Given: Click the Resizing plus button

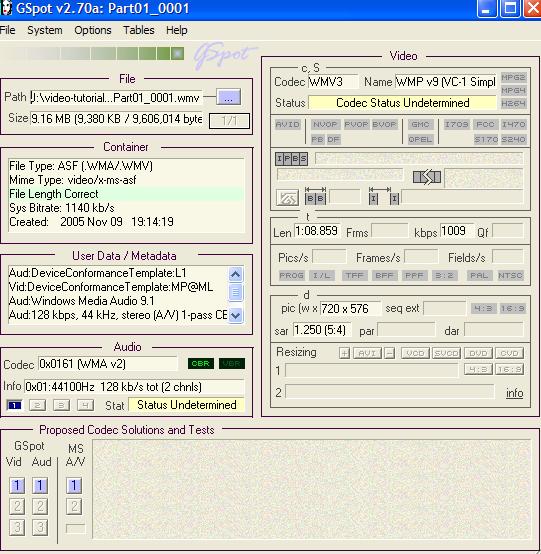Looking at the screenshot, I should (x=345, y=353).
